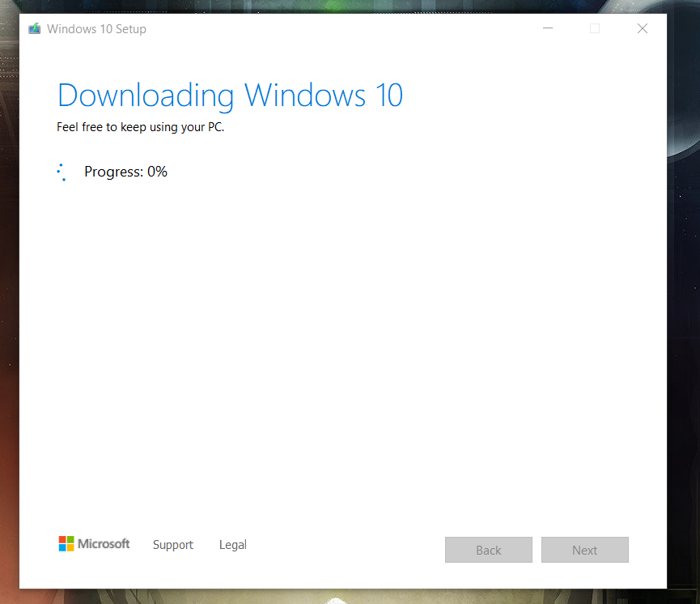Viewport: 700px width, 604px height.
Task: Click the 'Windows 10 Setup' window title
Action: 96,29
